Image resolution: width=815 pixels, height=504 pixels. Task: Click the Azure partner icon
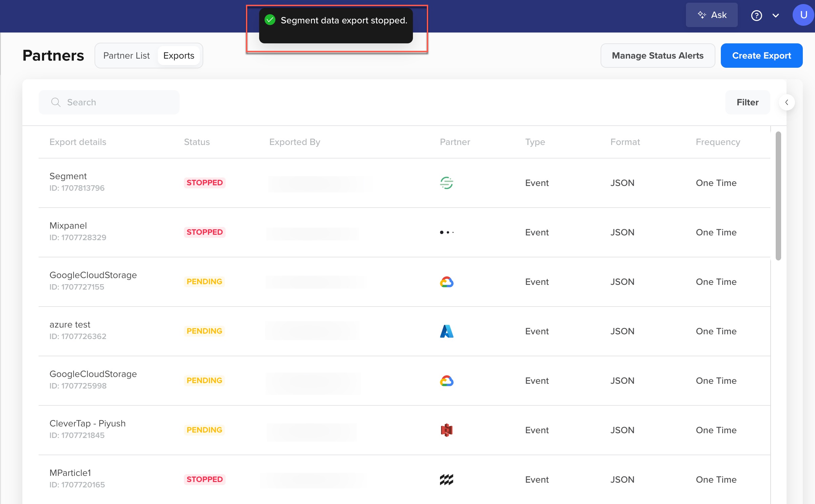[x=446, y=331]
